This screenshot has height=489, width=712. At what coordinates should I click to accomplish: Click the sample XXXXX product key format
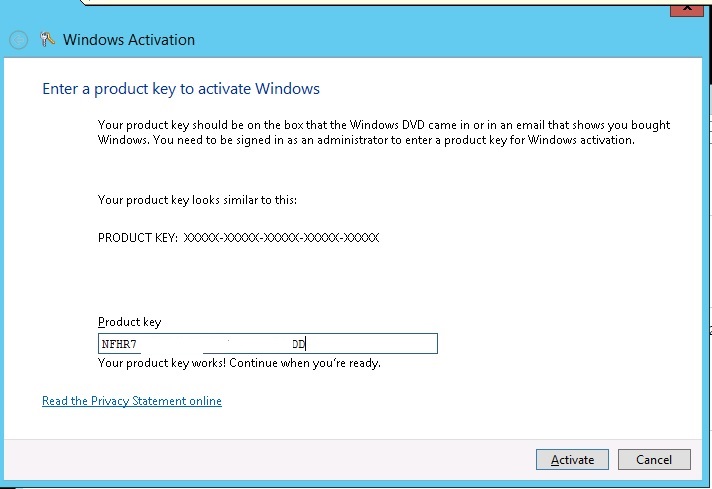(282, 238)
